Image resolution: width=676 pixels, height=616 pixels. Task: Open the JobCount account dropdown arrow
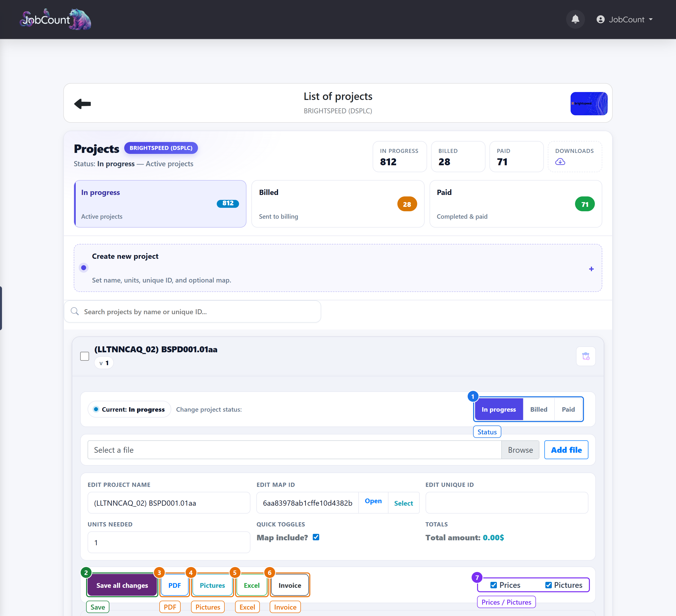pos(651,20)
